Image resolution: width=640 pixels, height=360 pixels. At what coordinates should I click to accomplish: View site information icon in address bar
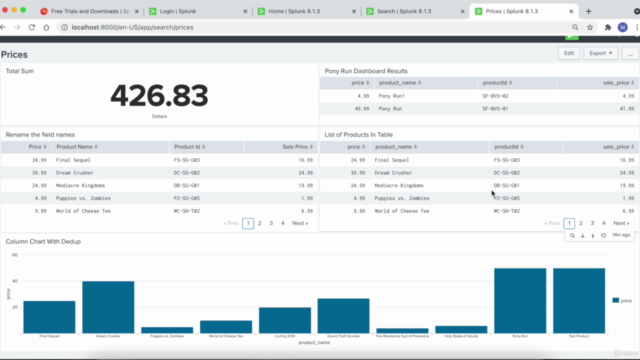[64, 27]
